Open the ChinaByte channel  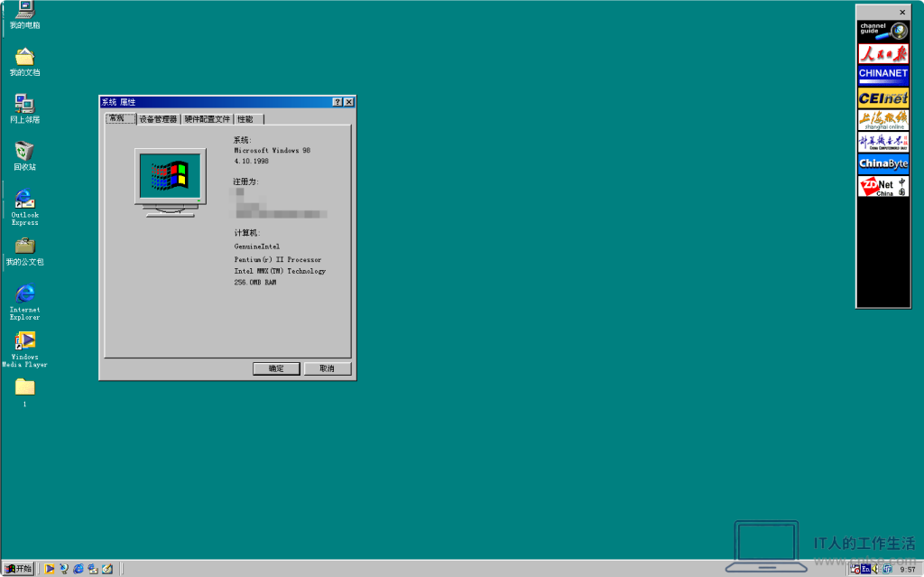pyautogui.click(x=882, y=164)
